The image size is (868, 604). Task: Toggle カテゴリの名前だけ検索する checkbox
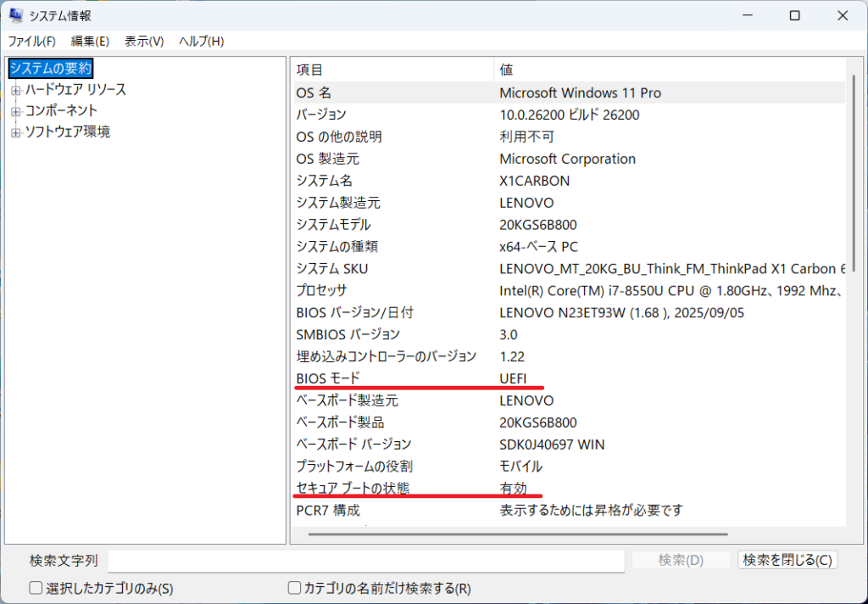[x=294, y=588]
